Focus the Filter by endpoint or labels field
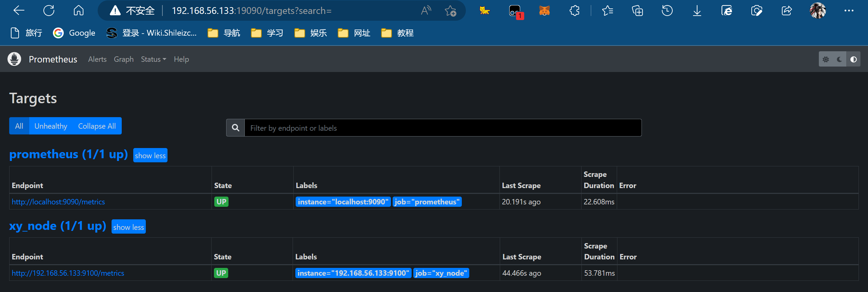Viewport: 868px width, 292px height. [x=443, y=128]
